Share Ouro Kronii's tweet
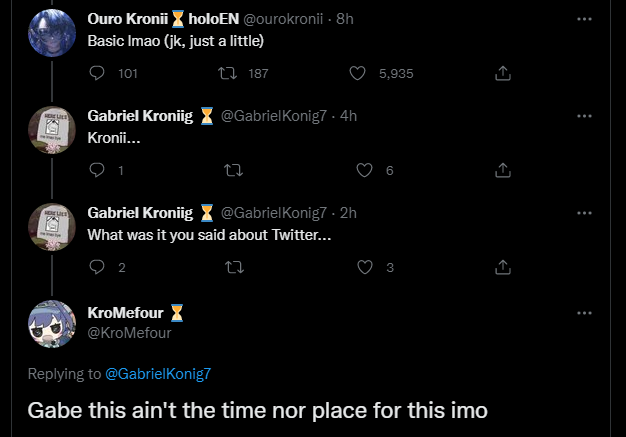This screenshot has width=626, height=437. click(x=503, y=73)
